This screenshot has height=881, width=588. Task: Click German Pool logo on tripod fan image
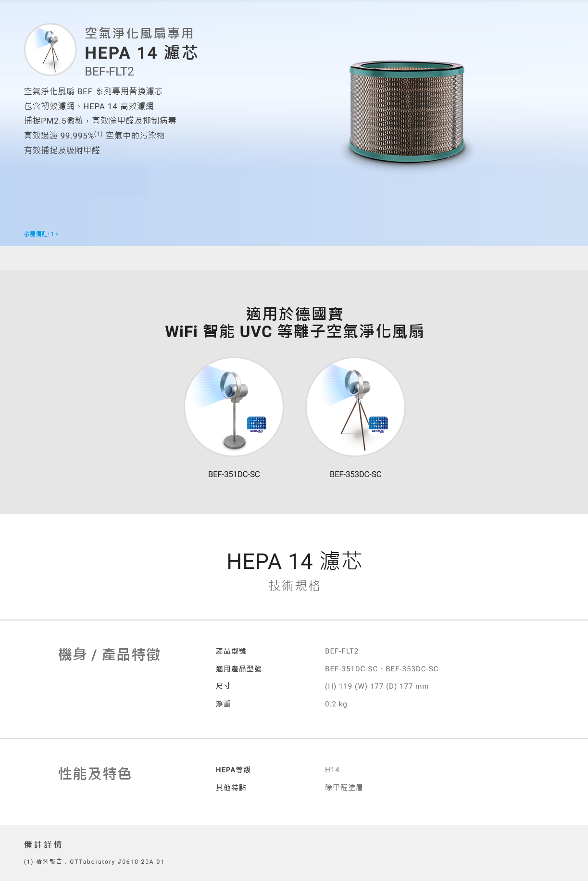click(x=378, y=425)
